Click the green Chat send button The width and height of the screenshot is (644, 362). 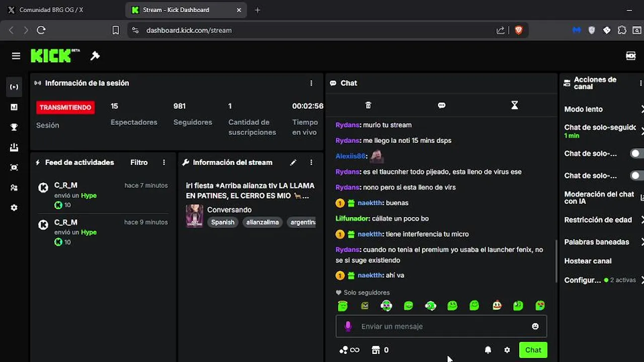533,350
